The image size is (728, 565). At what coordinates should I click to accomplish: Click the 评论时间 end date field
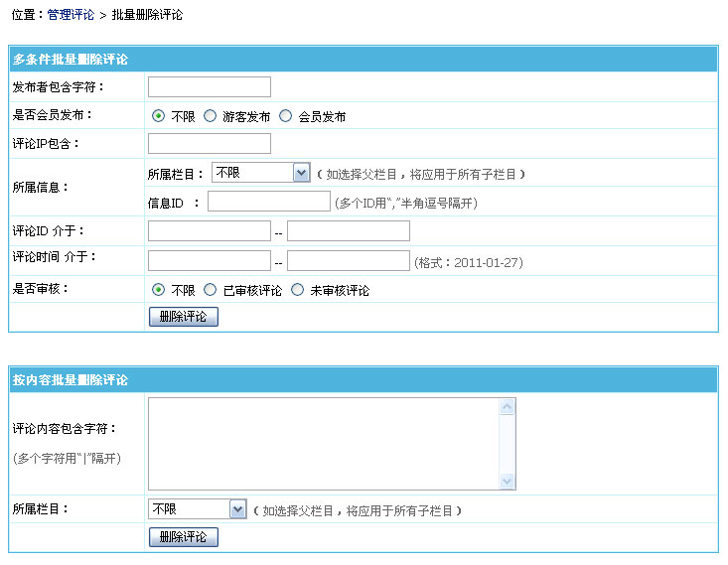[x=348, y=261]
